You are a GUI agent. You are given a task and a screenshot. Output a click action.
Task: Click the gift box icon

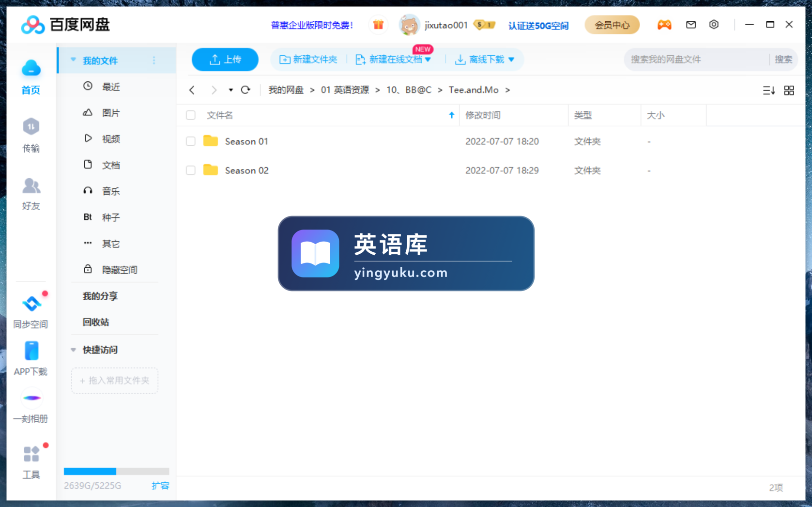(378, 25)
